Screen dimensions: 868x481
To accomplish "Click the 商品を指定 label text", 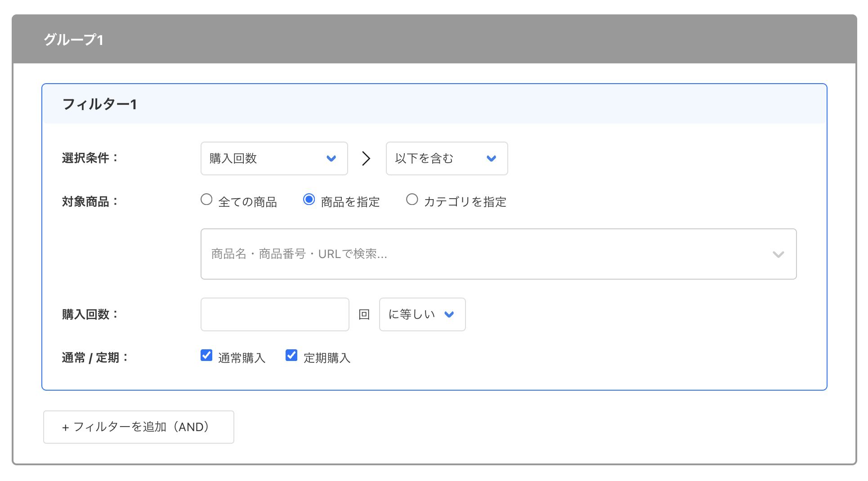I will (349, 201).
